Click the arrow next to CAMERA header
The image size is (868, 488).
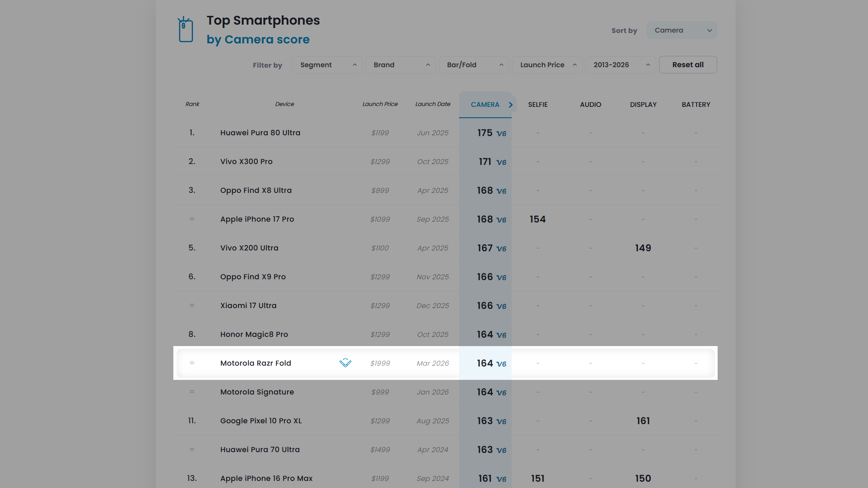(510, 105)
